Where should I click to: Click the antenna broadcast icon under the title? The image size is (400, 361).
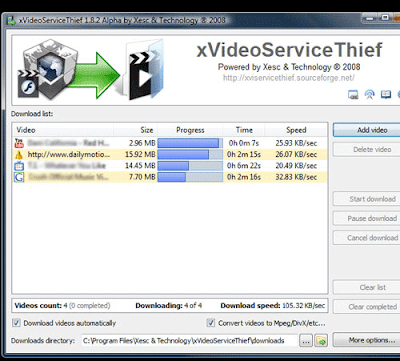pyautogui.click(x=369, y=95)
